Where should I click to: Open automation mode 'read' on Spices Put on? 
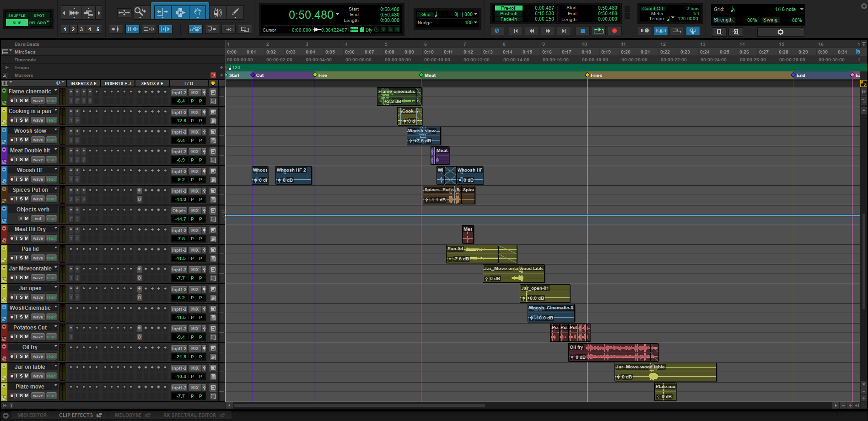tap(51, 199)
